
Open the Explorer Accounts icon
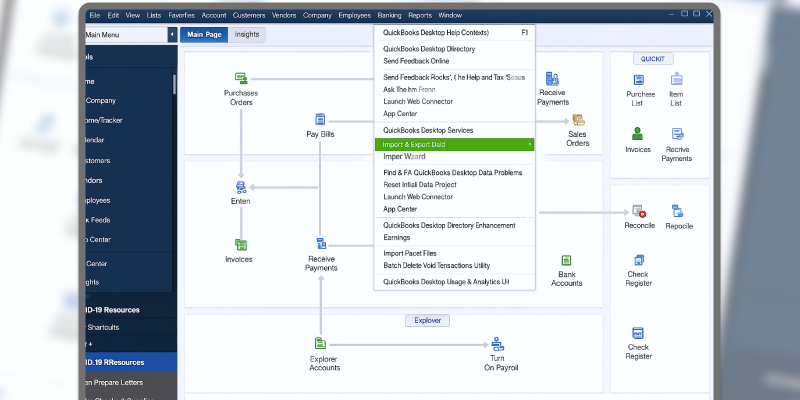click(320, 343)
